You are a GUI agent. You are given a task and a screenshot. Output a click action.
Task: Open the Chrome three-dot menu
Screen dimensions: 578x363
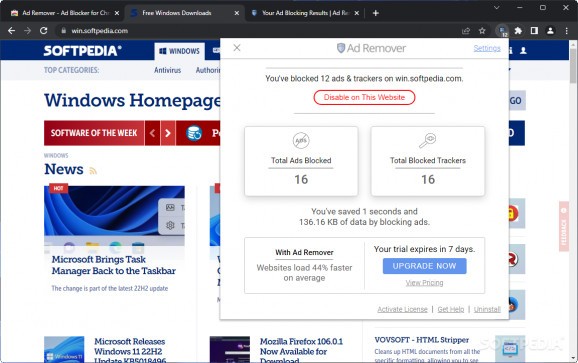coord(567,31)
